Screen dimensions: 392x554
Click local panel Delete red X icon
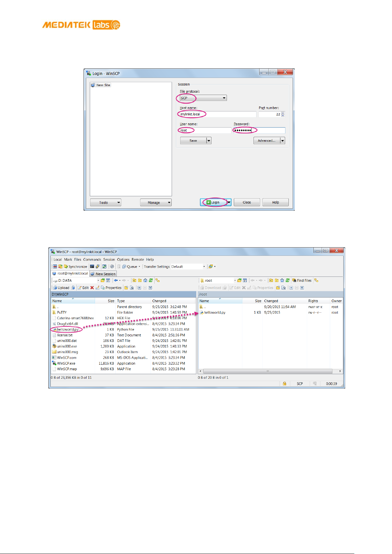click(92, 288)
